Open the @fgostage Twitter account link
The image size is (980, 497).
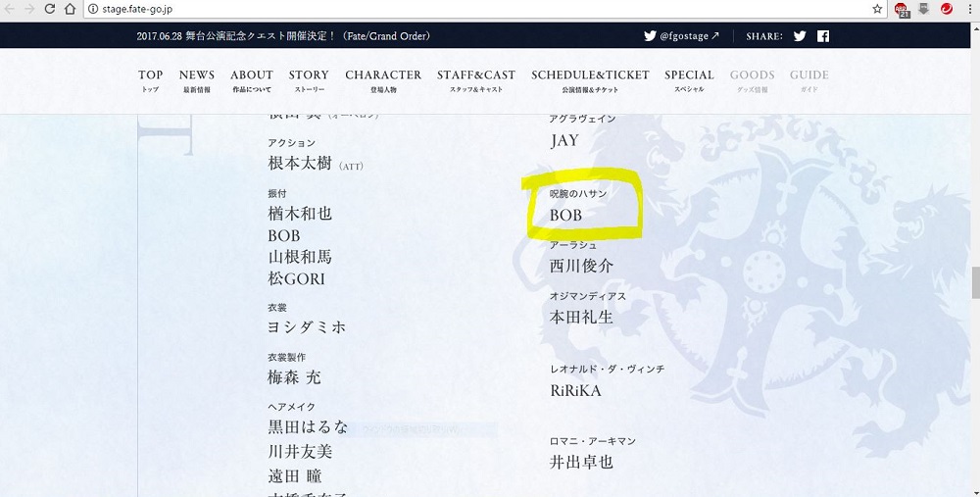click(x=682, y=36)
